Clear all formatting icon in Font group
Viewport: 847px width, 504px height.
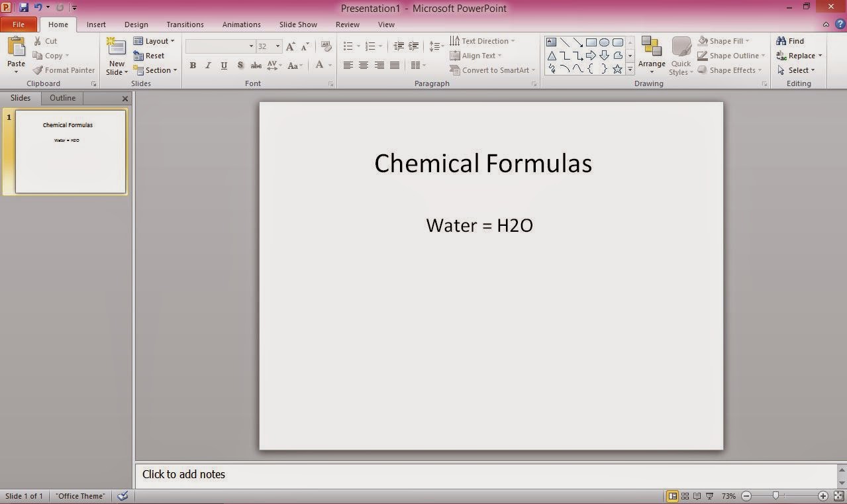(x=326, y=46)
